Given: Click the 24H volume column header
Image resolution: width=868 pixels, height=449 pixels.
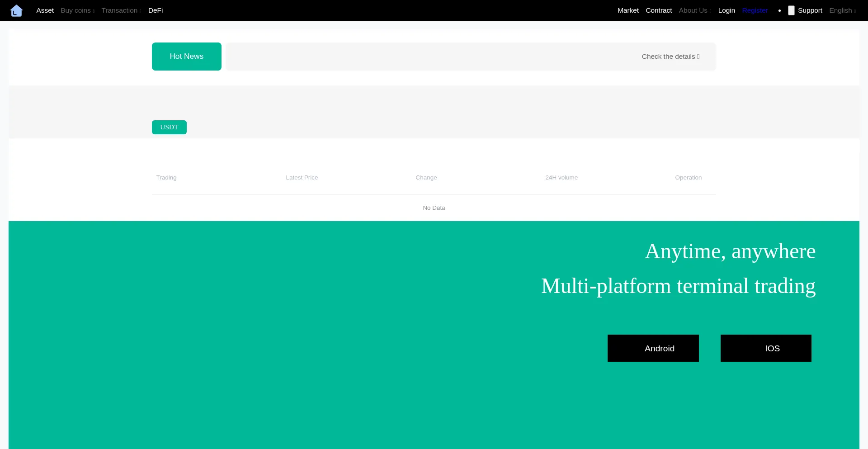Looking at the screenshot, I should (561, 178).
